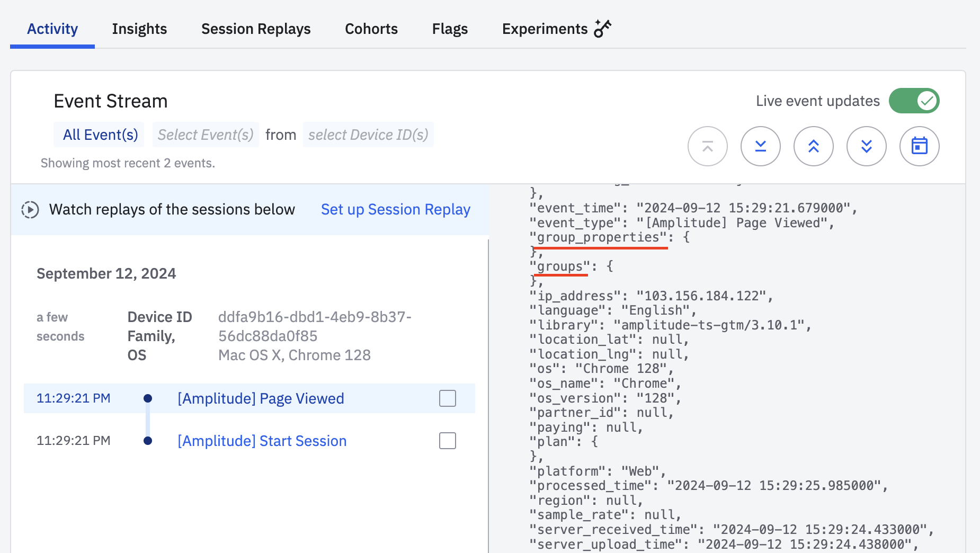Click the scroll-to-top arrow icon
The height and width of the screenshot is (553, 980).
pos(707,146)
